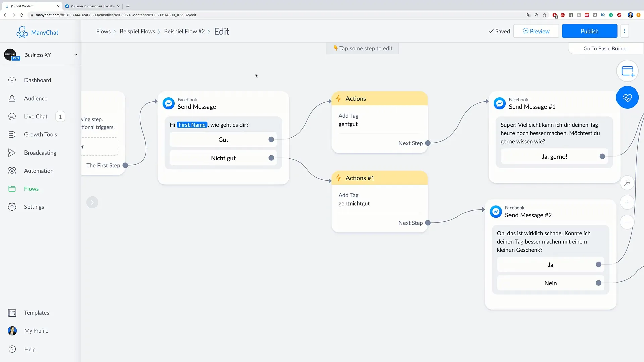Click the Automation sidebar icon
This screenshot has height=362, width=644.
pyautogui.click(x=12, y=171)
